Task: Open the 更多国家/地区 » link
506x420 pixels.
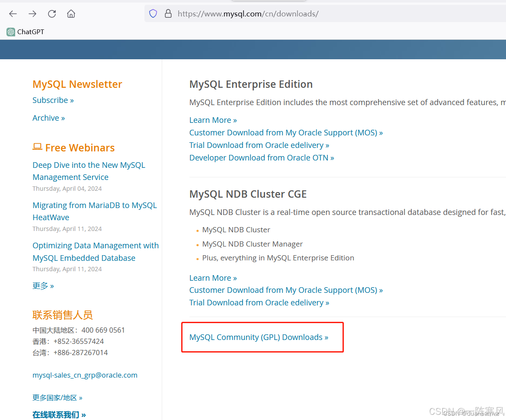Action: (x=58, y=398)
